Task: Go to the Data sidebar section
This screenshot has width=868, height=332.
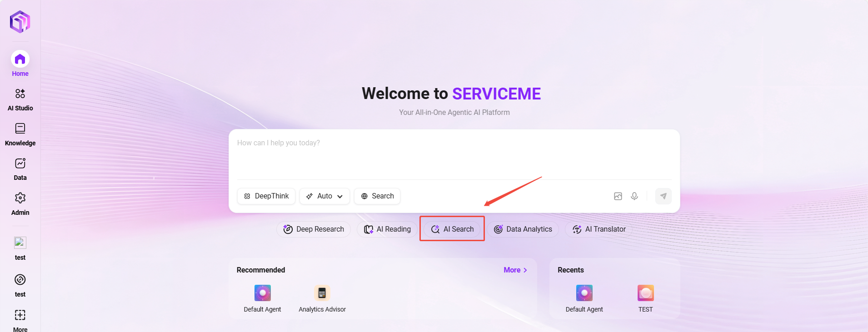Action: (x=20, y=169)
